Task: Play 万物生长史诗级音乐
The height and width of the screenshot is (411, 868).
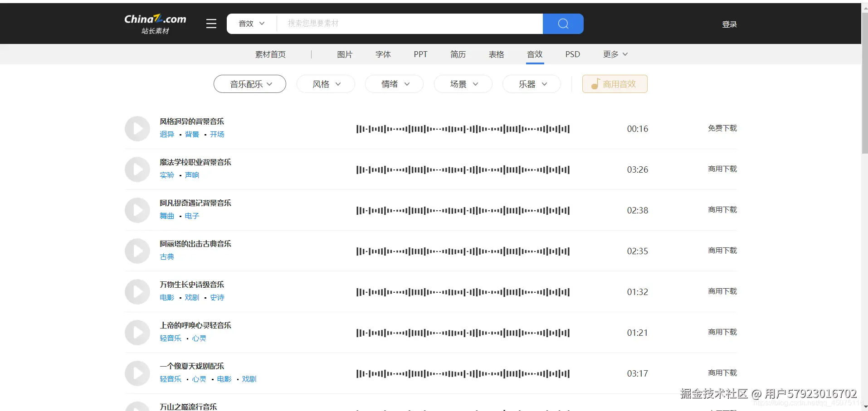Action: [137, 291]
